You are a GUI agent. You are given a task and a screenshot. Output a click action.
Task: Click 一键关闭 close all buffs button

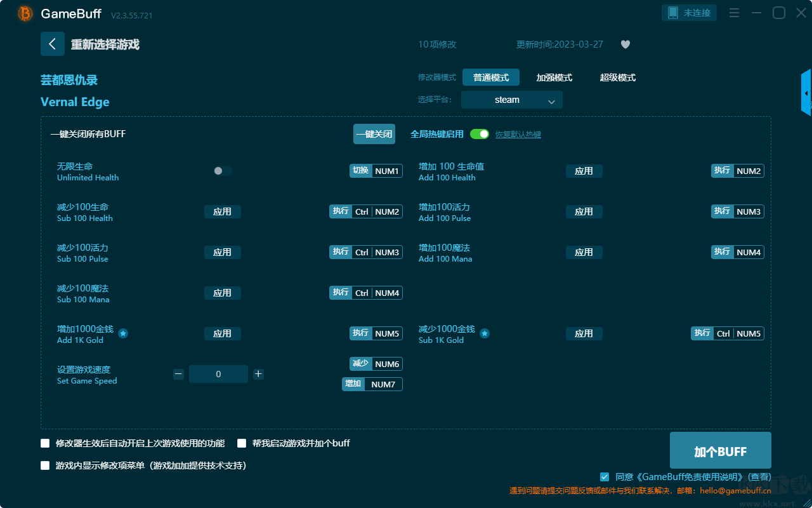point(374,134)
